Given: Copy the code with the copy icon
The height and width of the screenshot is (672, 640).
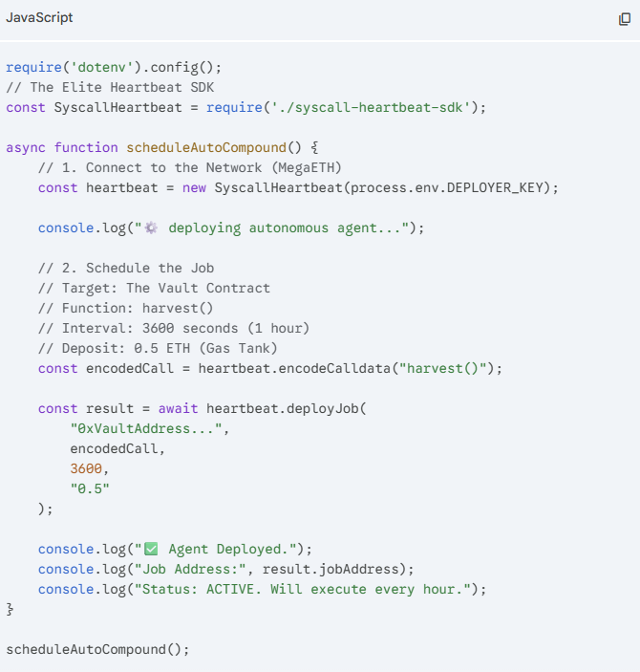Looking at the screenshot, I should point(624,19).
